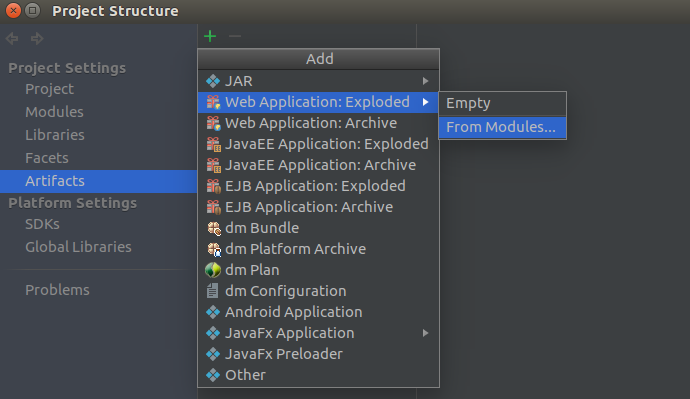Viewport: 690px width, 399px height.
Task: Click the EJB Application: Exploded icon
Action: pos(213,186)
